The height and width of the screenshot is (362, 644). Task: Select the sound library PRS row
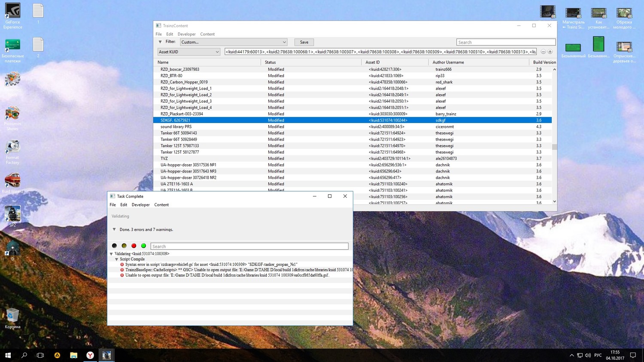[x=352, y=127]
